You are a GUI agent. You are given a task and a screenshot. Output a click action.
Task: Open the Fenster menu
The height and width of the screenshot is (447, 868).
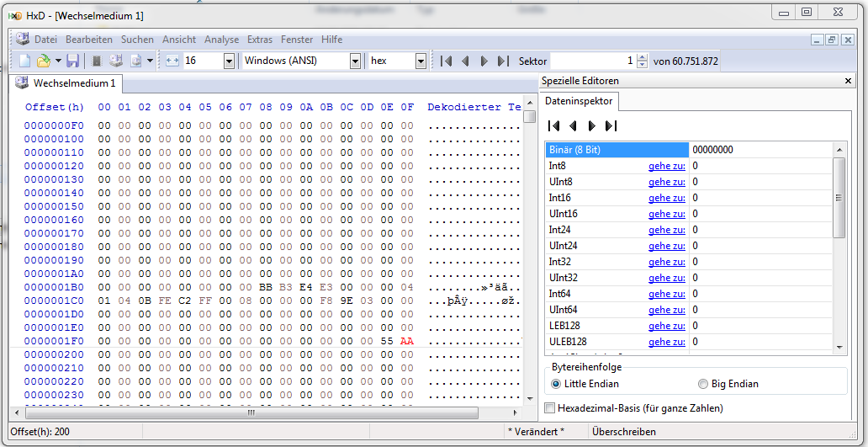(297, 40)
